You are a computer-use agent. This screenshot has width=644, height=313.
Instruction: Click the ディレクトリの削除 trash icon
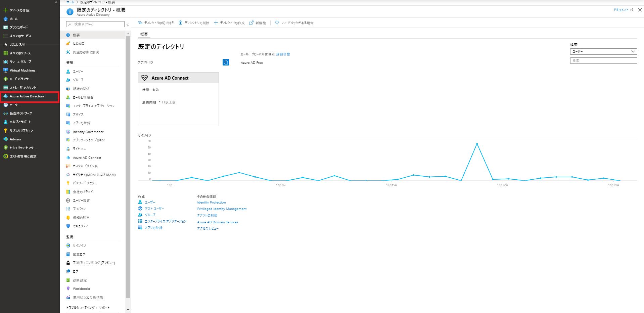pyautogui.click(x=180, y=23)
